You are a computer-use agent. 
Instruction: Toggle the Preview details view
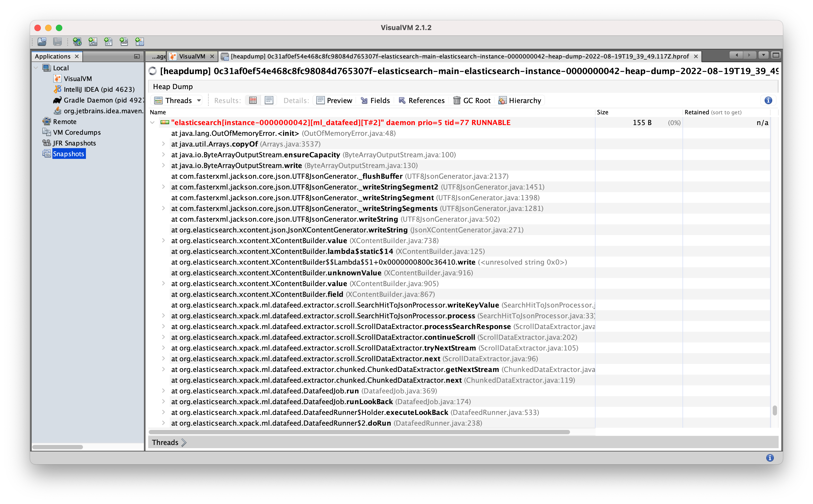click(x=334, y=100)
